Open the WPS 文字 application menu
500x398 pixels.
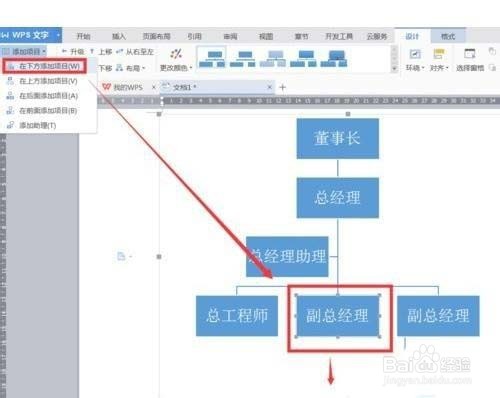tap(30, 35)
